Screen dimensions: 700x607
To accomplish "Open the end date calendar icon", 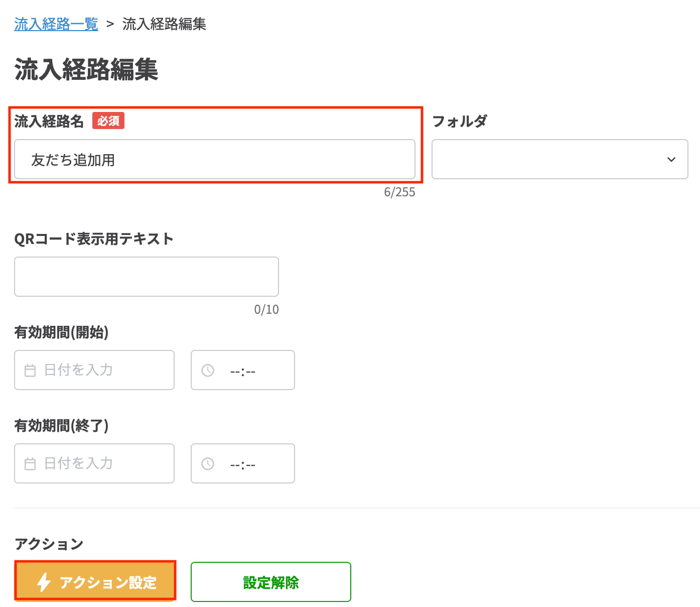I will [30, 463].
